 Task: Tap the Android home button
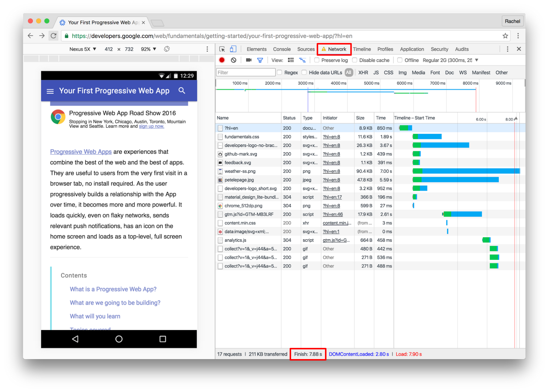click(x=119, y=339)
